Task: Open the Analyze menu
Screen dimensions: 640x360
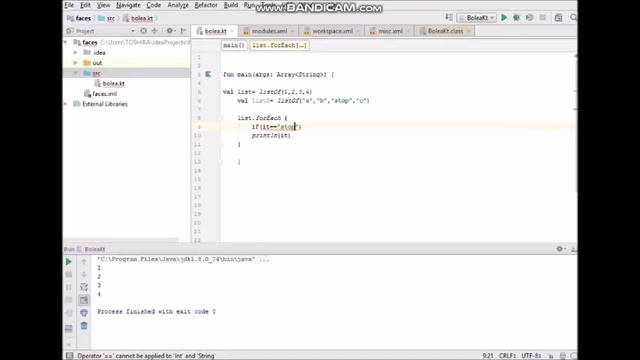Action: pyautogui.click(x=178, y=5)
